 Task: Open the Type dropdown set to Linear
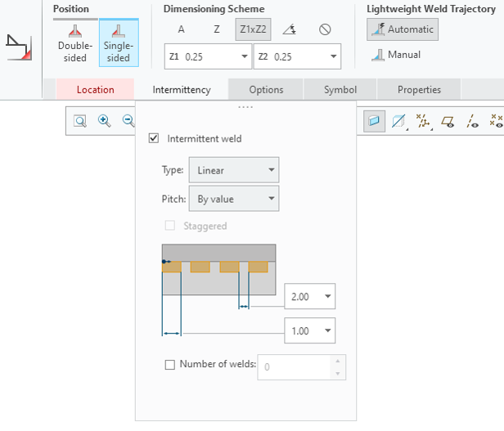pyautogui.click(x=234, y=170)
